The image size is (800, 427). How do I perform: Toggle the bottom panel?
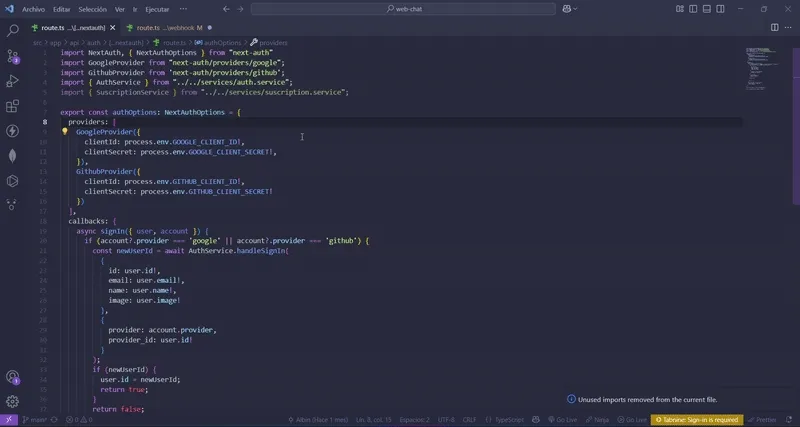[707, 9]
